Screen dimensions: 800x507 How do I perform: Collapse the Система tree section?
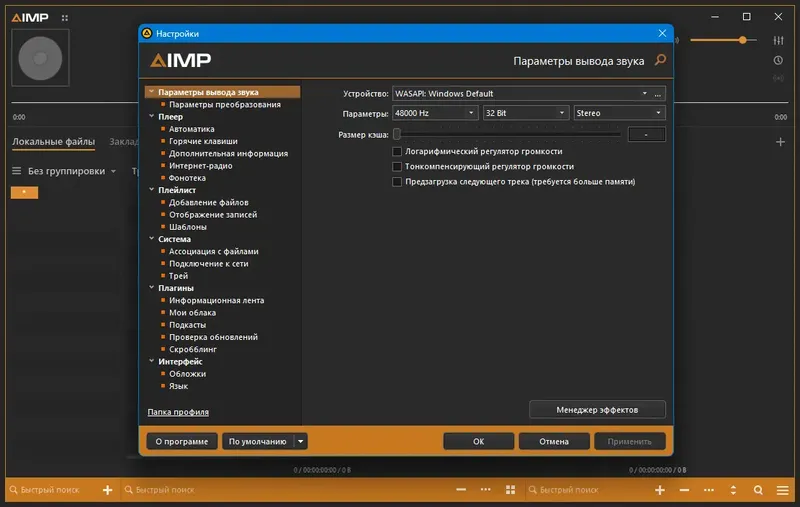tap(152, 239)
